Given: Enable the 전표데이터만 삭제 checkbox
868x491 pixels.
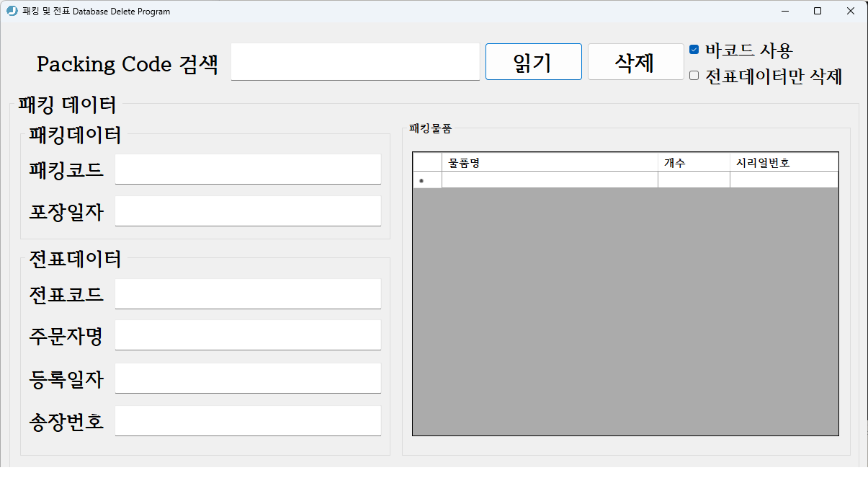Looking at the screenshot, I should [694, 75].
